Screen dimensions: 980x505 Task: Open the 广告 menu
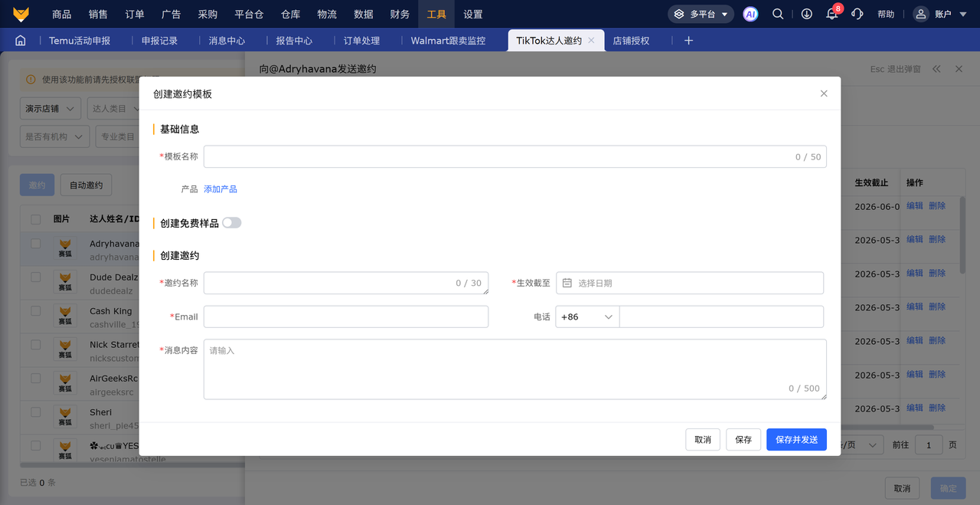pos(171,14)
